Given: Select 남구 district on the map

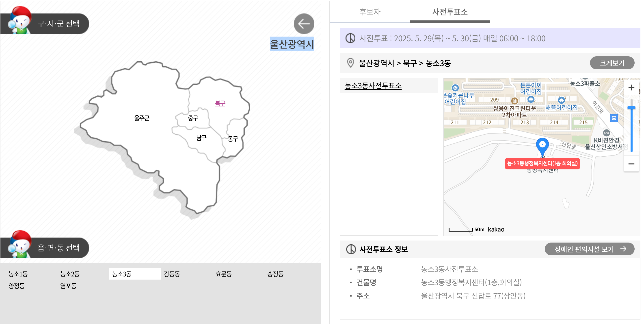Looking at the screenshot, I should [x=201, y=138].
